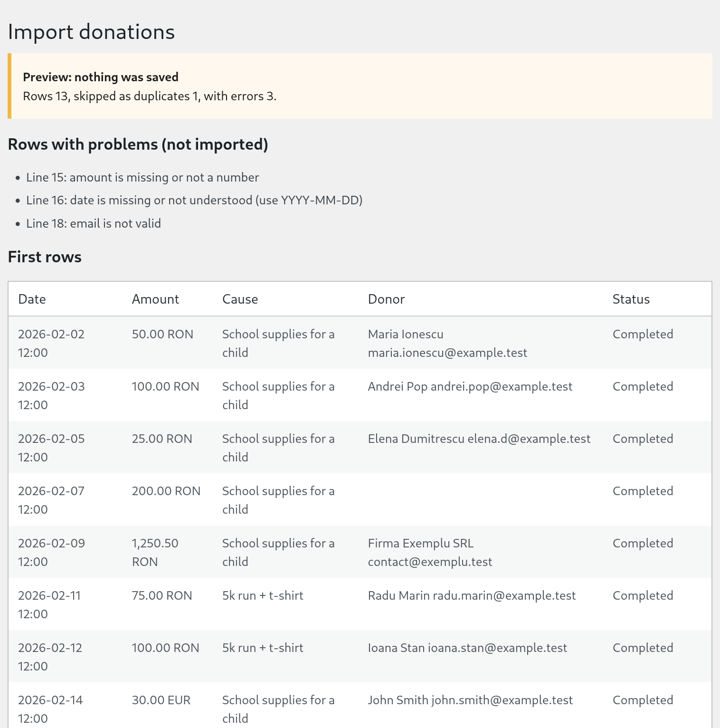Click the "Amount" column header

pos(155,299)
